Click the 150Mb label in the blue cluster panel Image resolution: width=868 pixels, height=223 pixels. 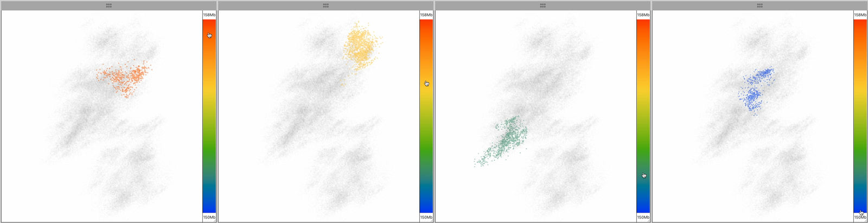tap(860, 217)
